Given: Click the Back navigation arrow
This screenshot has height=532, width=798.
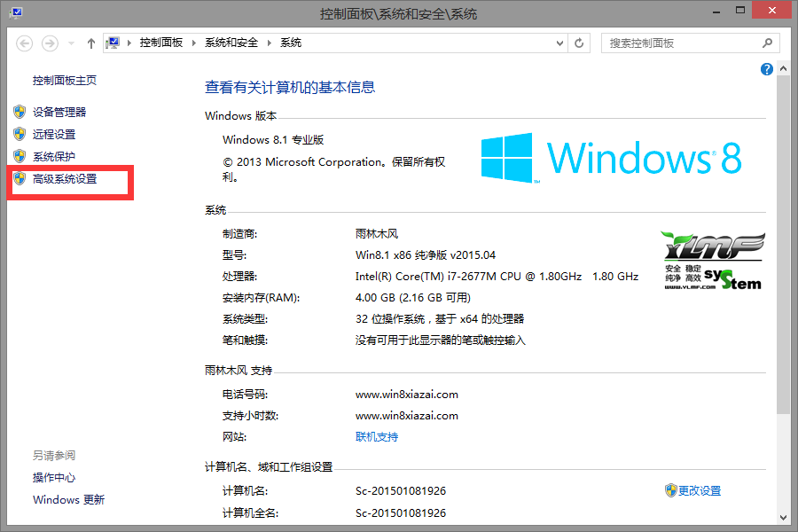Looking at the screenshot, I should click(25, 43).
